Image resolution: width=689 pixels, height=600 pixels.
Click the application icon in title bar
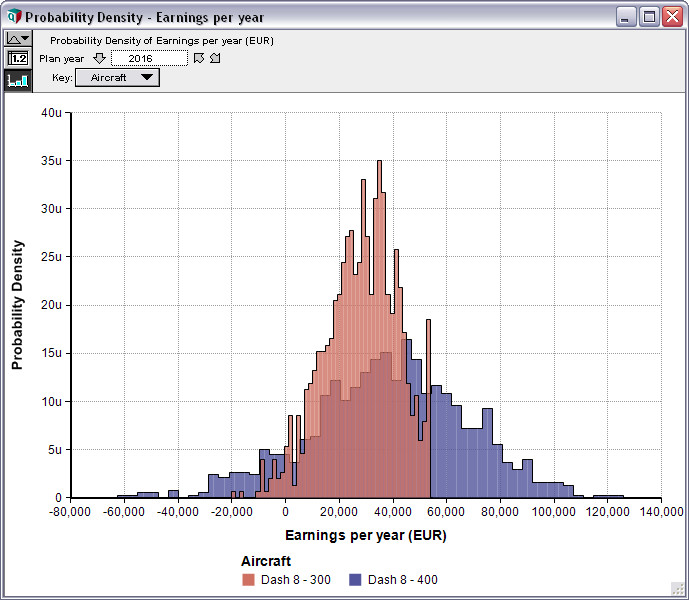click(12, 16)
